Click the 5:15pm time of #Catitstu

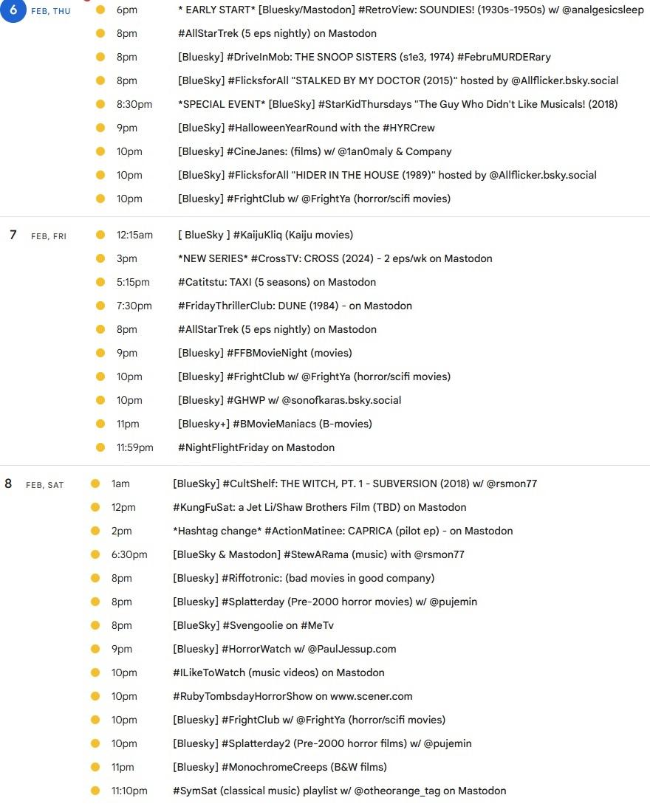pos(133,282)
